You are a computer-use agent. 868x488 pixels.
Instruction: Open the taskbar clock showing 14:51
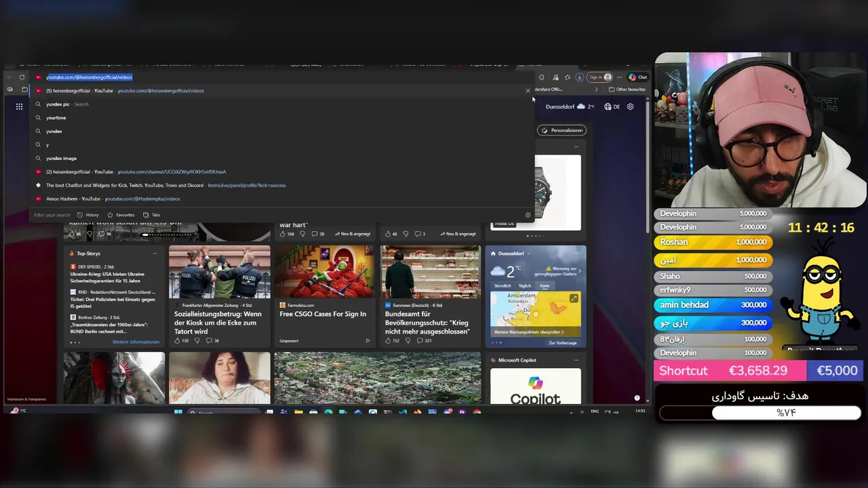(x=640, y=411)
